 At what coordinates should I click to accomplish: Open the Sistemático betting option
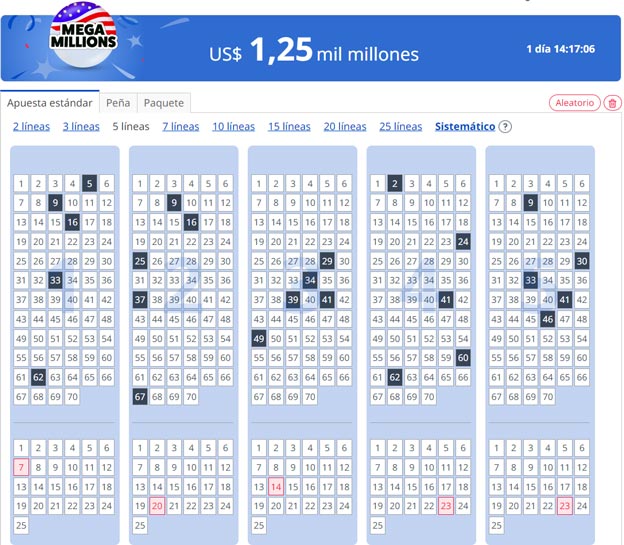point(465,127)
